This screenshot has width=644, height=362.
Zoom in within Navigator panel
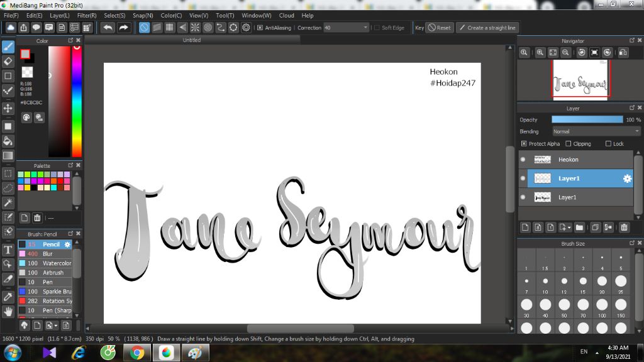click(540, 52)
